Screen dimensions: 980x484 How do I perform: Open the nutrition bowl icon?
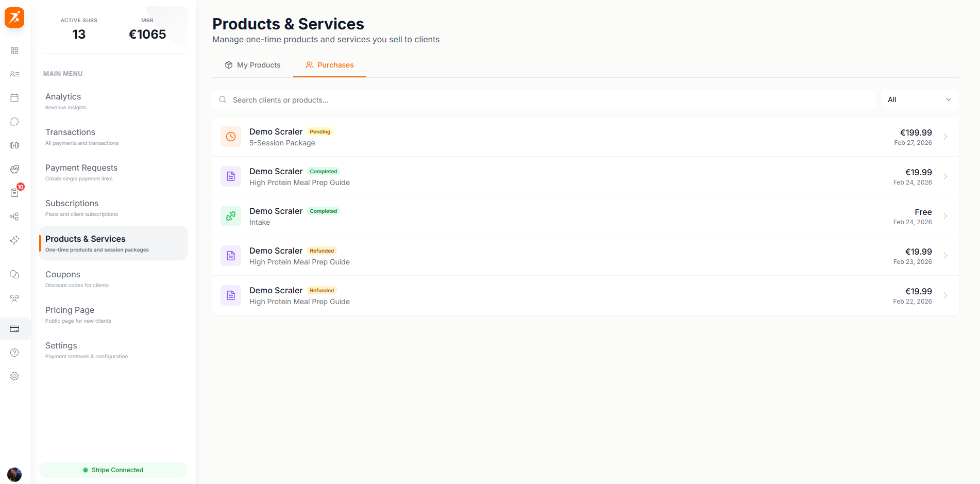pyautogui.click(x=14, y=169)
